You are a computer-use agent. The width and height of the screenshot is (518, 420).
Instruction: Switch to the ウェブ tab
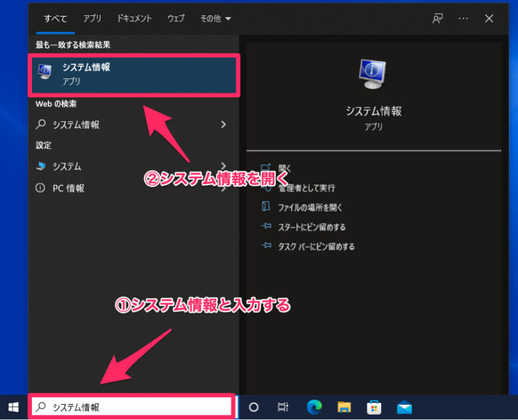176,19
